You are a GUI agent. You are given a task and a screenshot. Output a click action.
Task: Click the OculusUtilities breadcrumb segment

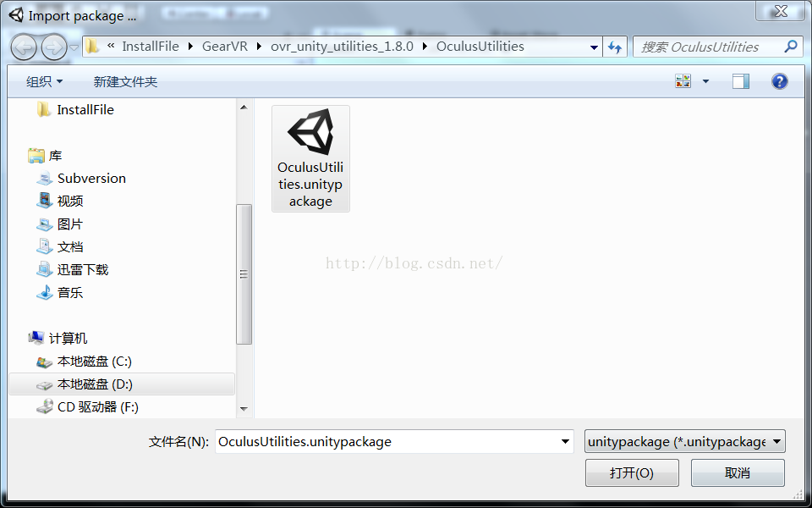click(x=480, y=46)
